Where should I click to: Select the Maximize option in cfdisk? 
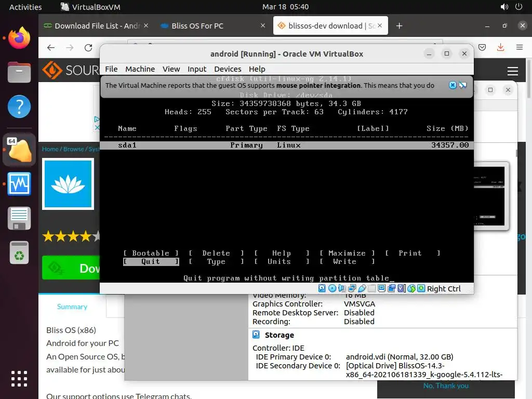click(347, 253)
